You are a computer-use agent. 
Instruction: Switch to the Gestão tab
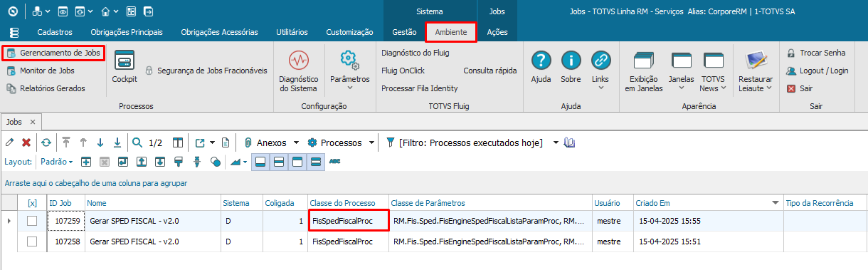tap(405, 32)
